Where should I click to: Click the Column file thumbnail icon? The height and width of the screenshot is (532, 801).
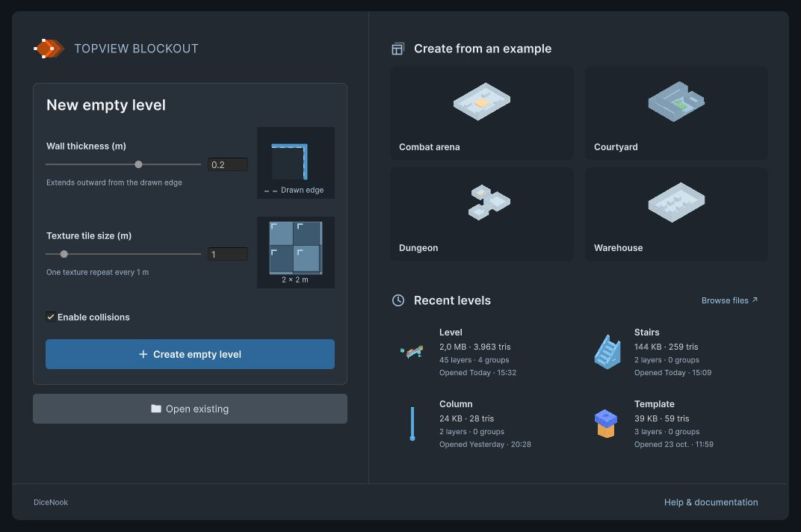(412, 424)
